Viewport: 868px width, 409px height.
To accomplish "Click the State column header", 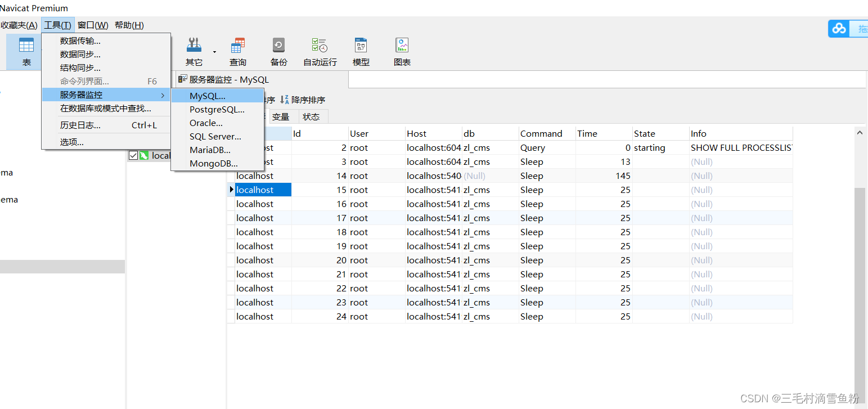I will pos(660,133).
